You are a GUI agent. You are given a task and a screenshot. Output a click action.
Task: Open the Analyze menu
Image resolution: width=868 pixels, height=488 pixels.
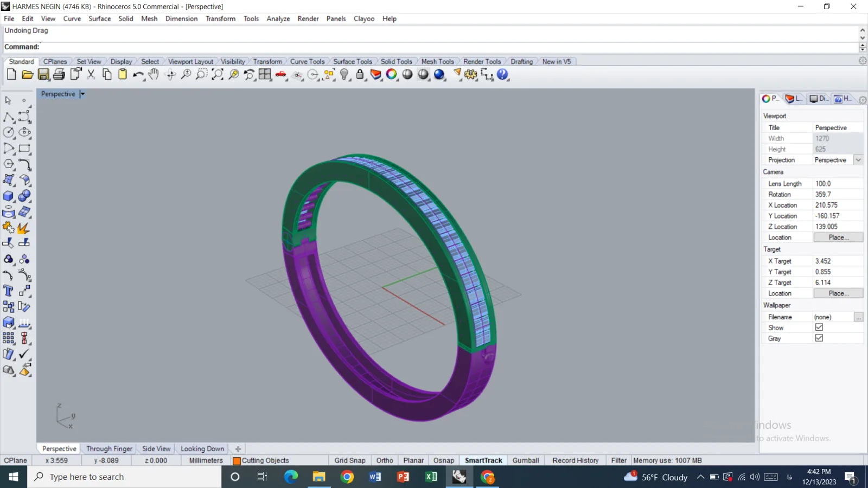click(x=278, y=18)
